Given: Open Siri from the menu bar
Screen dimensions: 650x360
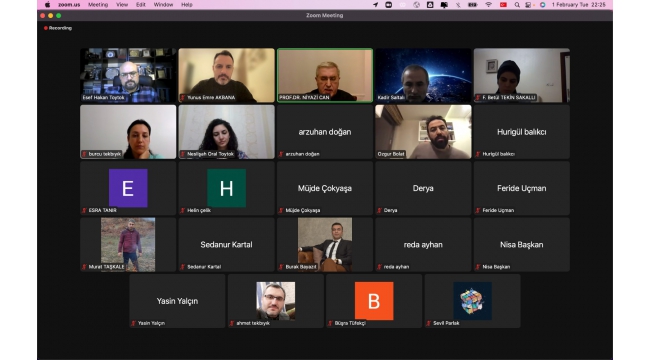Looking at the screenshot, I should click(542, 5).
